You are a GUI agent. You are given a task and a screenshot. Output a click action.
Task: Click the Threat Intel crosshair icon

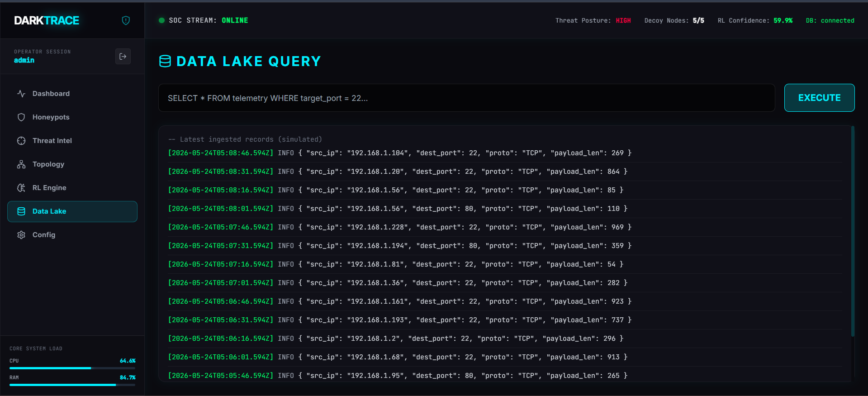(x=21, y=141)
